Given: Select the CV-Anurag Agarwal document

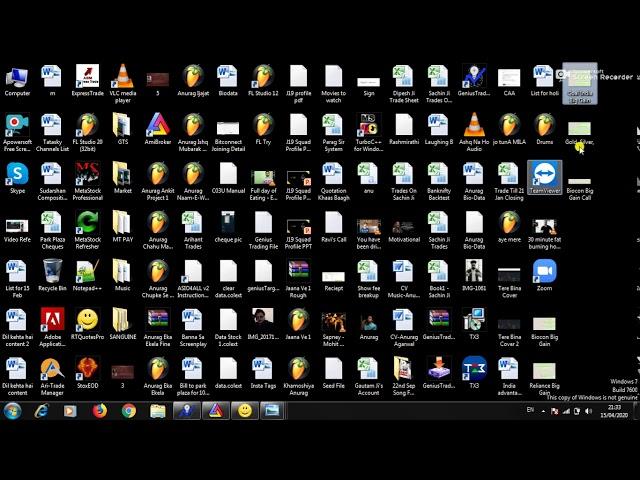Looking at the screenshot, I should [404, 327].
